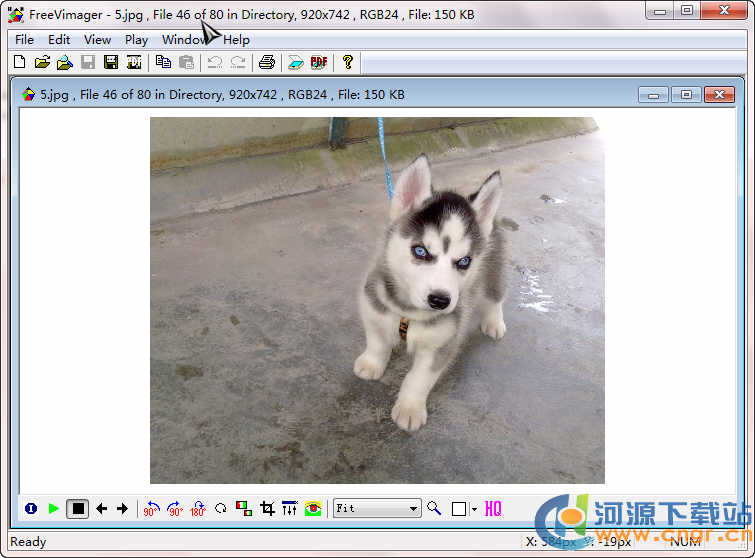Viewport: 755px width, 558px height.
Task: Start scanning with the scanner icon
Action: (x=296, y=62)
